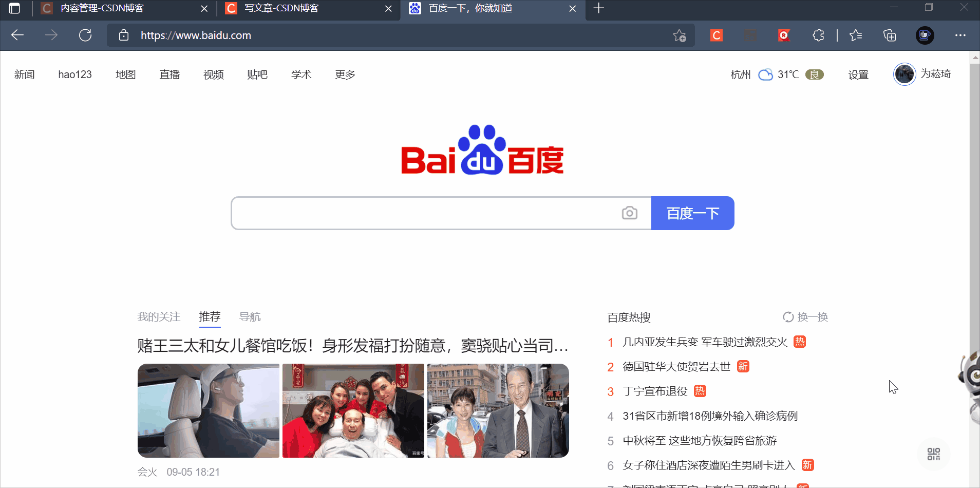Viewport: 980px width, 488px height.
Task: Open the favorites list icon
Action: tap(856, 35)
